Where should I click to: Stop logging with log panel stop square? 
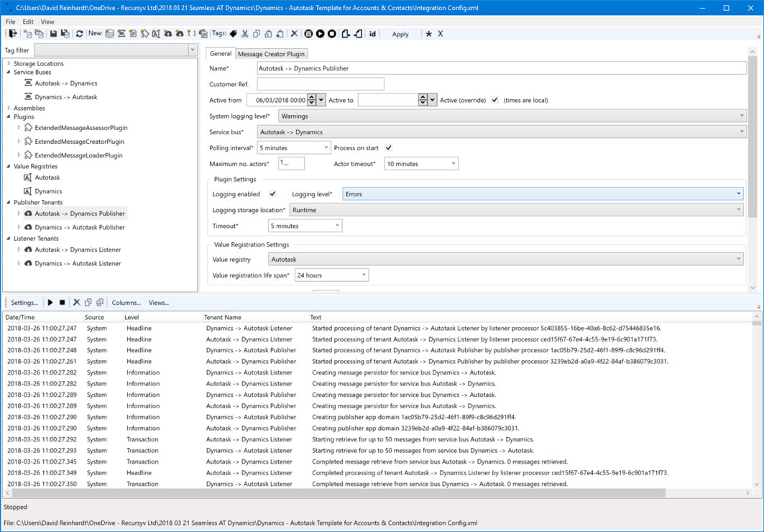[63, 303]
